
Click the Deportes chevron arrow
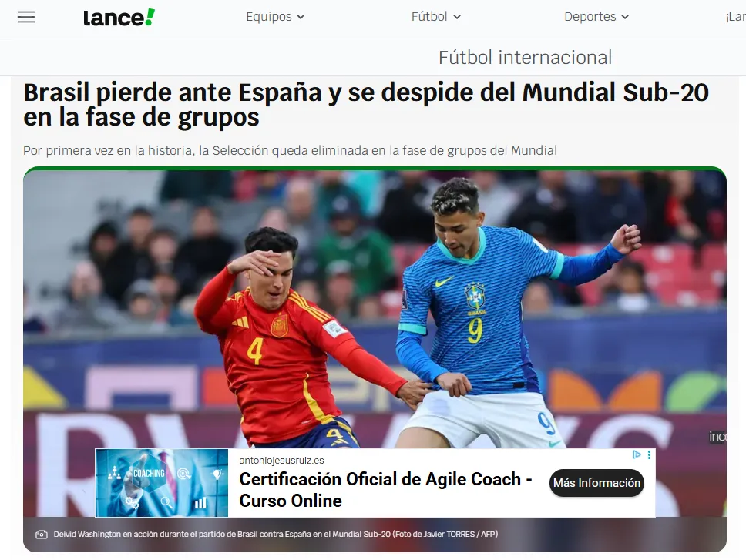pyautogui.click(x=625, y=17)
